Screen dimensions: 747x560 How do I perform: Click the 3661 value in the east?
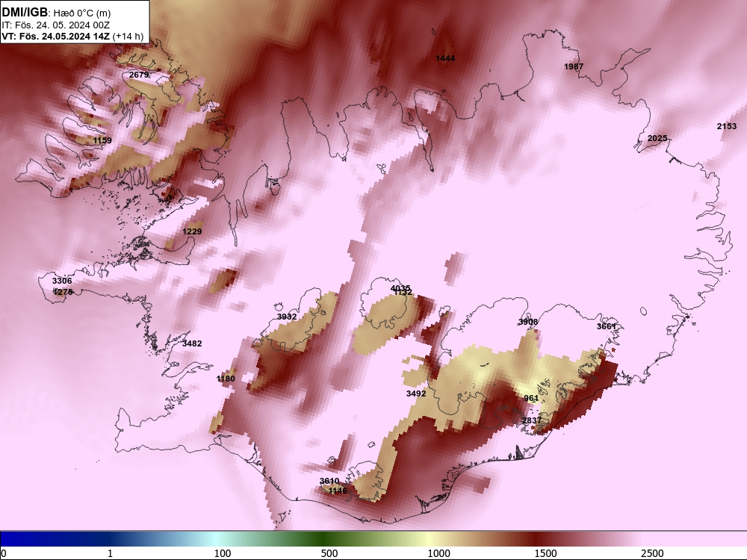pos(607,327)
